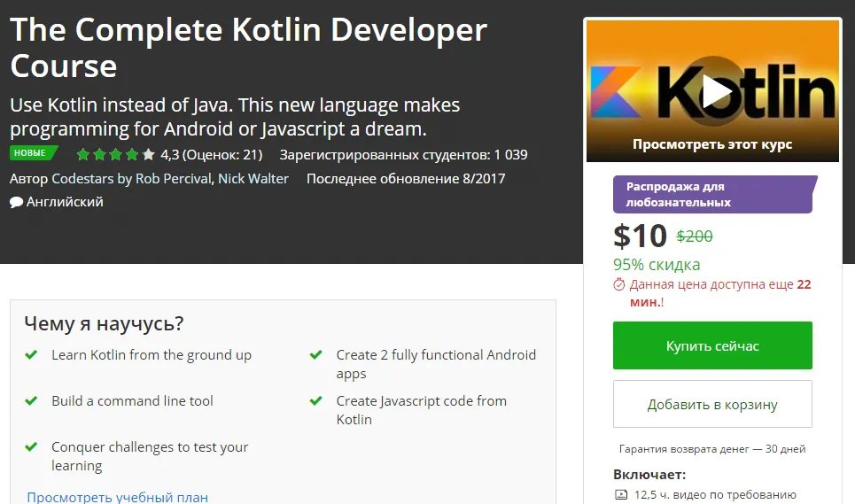Click checkmark beside Build a command line tool
The height and width of the screenshot is (504, 855).
pyautogui.click(x=31, y=400)
